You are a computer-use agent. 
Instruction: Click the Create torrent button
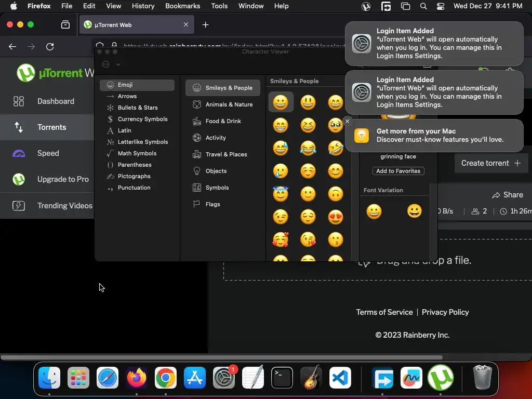coord(490,163)
